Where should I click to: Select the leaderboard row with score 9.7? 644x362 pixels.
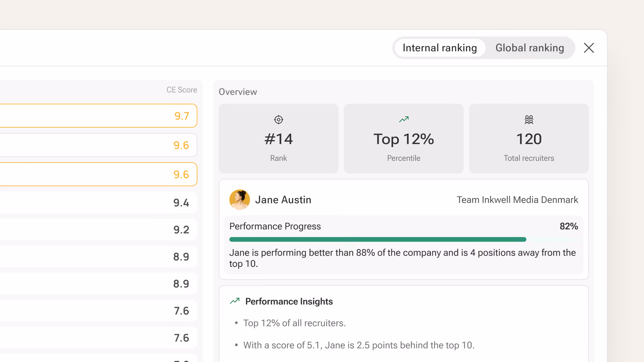click(x=98, y=116)
